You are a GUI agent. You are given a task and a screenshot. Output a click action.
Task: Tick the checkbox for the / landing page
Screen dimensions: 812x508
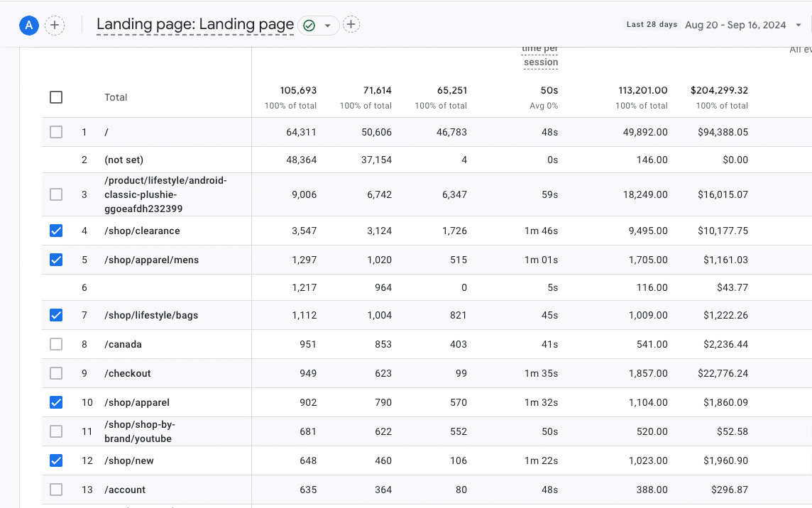[x=56, y=132]
